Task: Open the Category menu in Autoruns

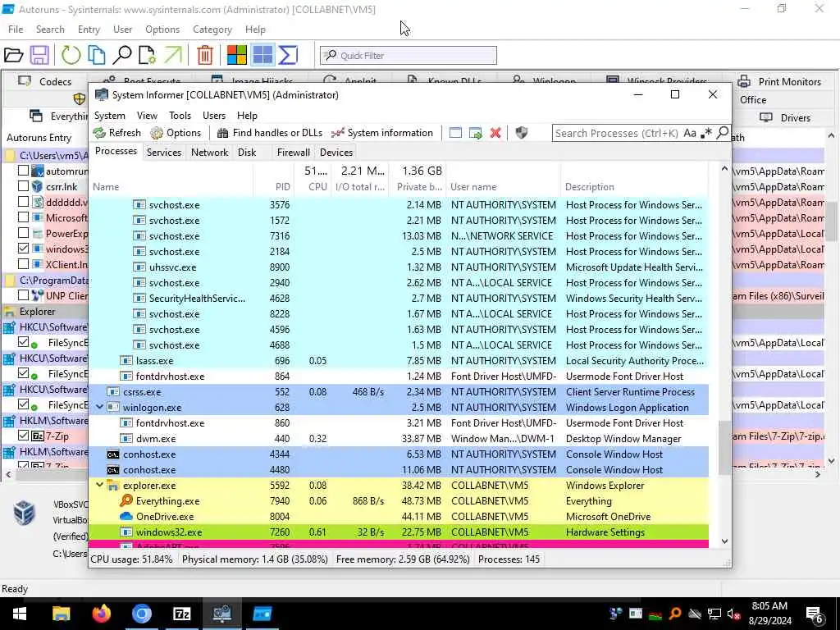Action: [212, 30]
